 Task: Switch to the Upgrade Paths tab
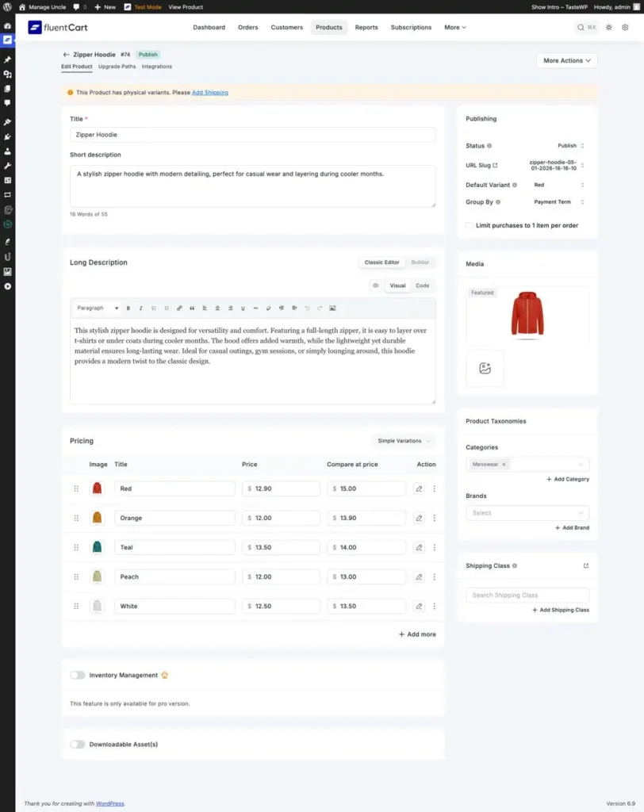117,67
